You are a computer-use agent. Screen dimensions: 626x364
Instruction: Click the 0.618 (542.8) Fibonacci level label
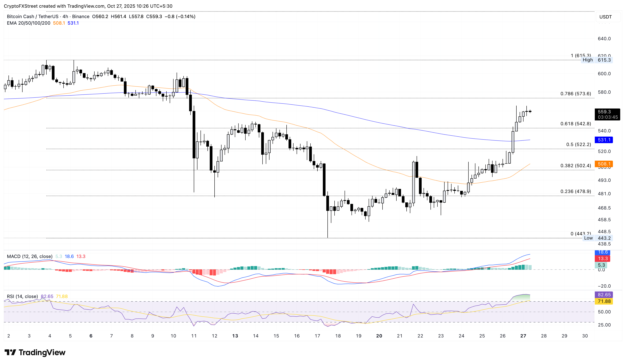coord(575,124)
